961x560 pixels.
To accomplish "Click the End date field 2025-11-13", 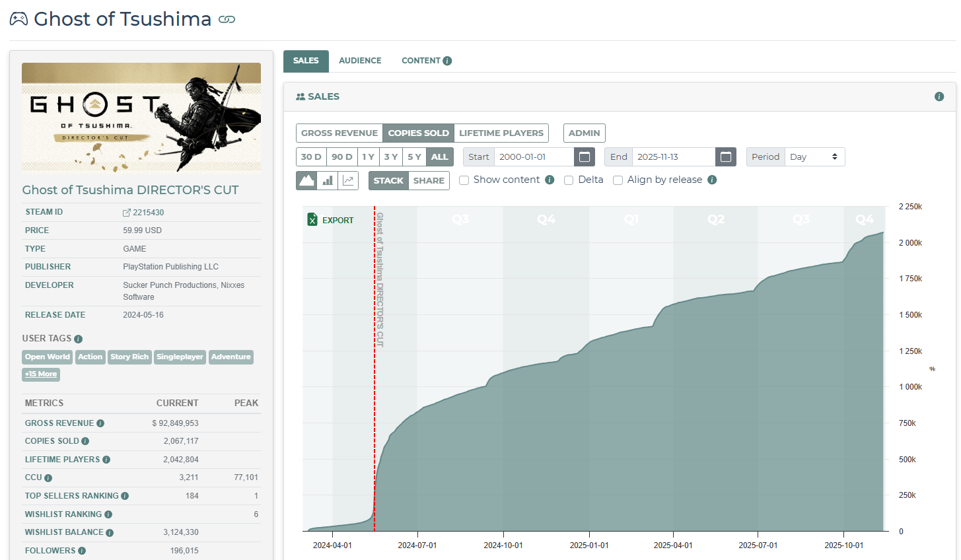I will [x=674, y=157].
